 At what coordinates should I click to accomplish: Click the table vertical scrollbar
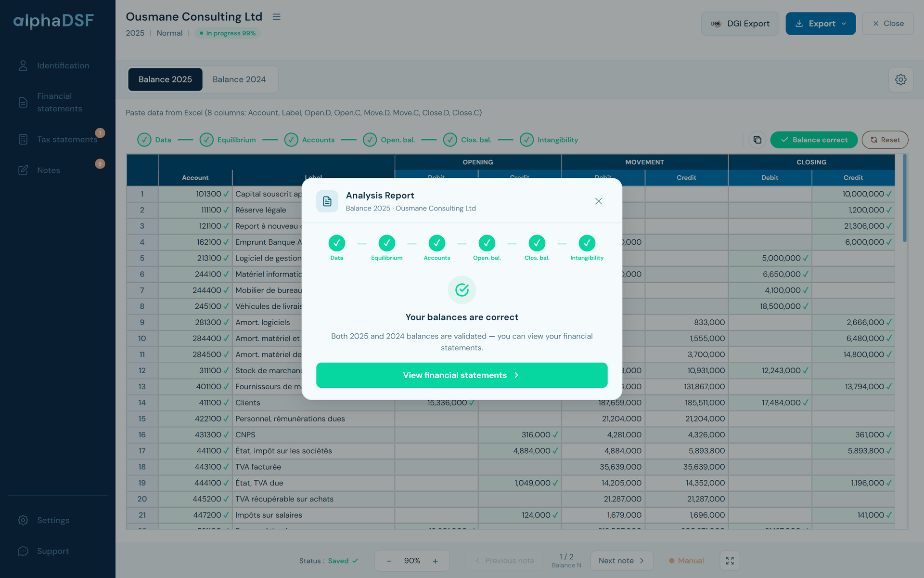[904, 197]
